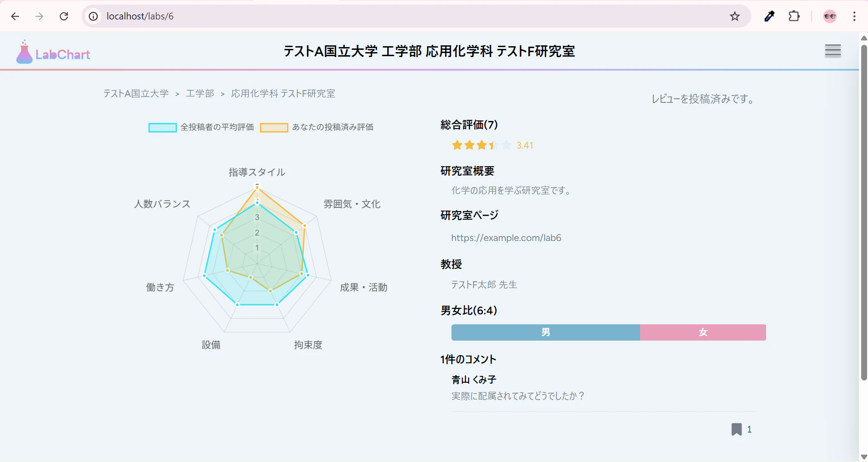Image resolution: width=868 pixels, height=462 pixels.
Task: View site information icon in address bar
Action: (93, 16)
